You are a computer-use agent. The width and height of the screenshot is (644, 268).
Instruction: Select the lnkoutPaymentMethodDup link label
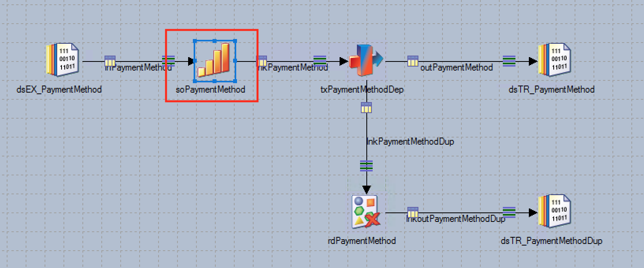coord(455,219)
